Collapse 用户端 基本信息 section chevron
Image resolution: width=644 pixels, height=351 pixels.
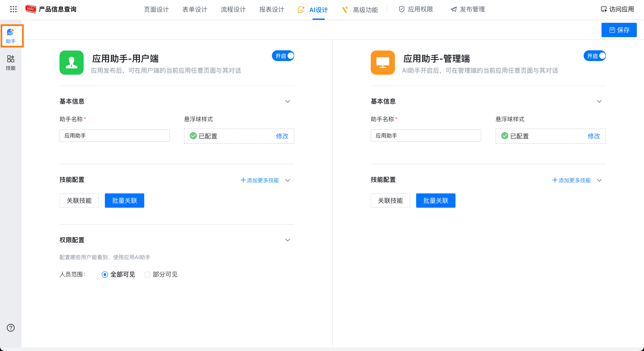tap(288, 101)
